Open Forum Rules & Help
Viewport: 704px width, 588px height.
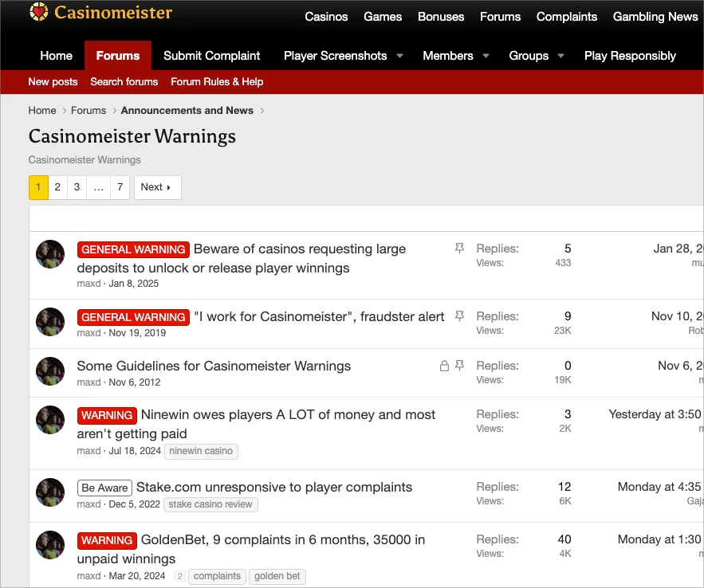pyautogui.click(x=217, y=81)
